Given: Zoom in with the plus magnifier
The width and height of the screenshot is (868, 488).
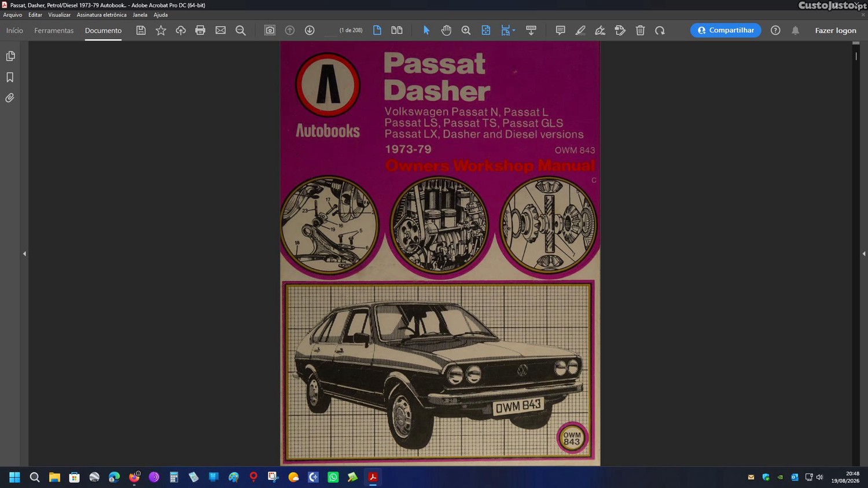Looking at the screenshot, I should (x=466, y=30).
